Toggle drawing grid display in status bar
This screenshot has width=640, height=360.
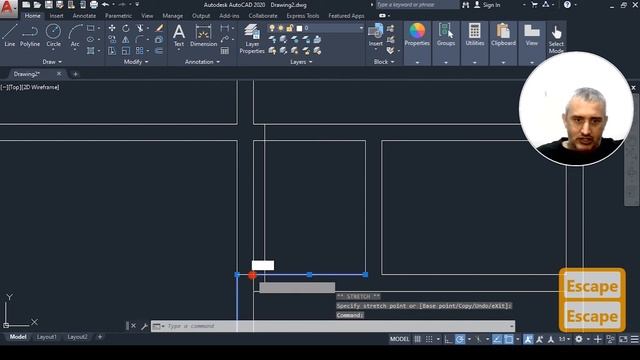[417, 339]
